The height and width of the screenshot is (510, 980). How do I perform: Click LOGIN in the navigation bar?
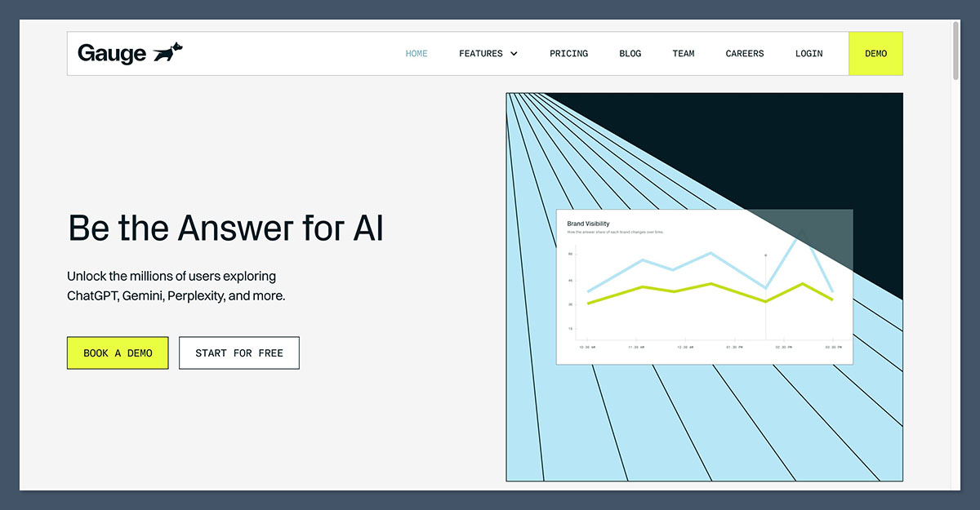808,54
